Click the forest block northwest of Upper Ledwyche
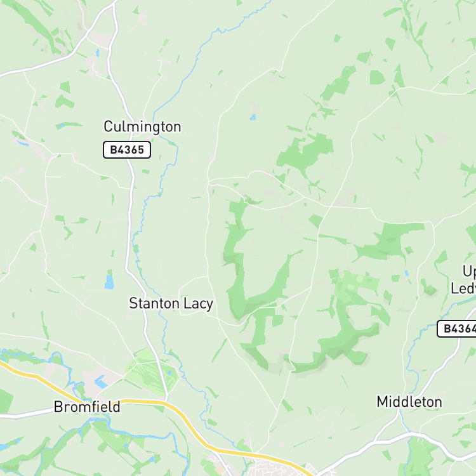The image size is (476, 476). (x=392, y=240)
